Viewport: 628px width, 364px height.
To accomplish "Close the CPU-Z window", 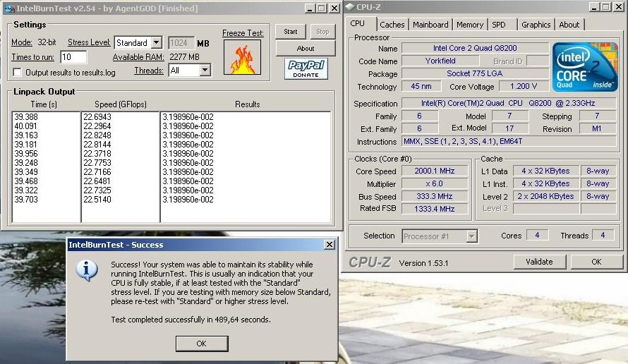I will [619, 7].
